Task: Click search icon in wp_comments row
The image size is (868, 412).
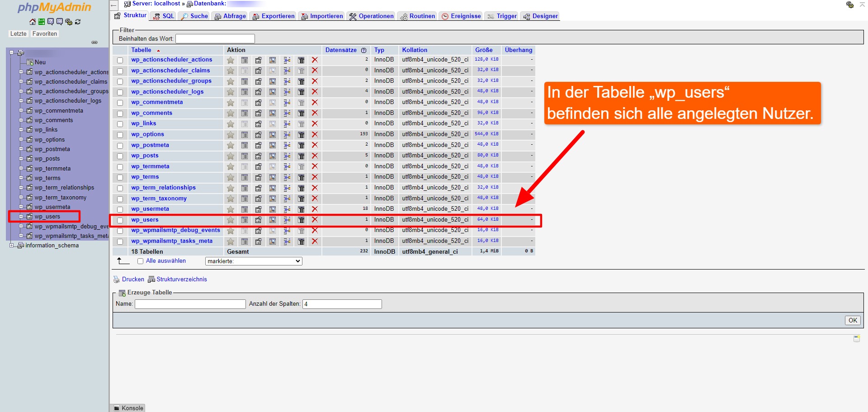Action: (273, 113)
